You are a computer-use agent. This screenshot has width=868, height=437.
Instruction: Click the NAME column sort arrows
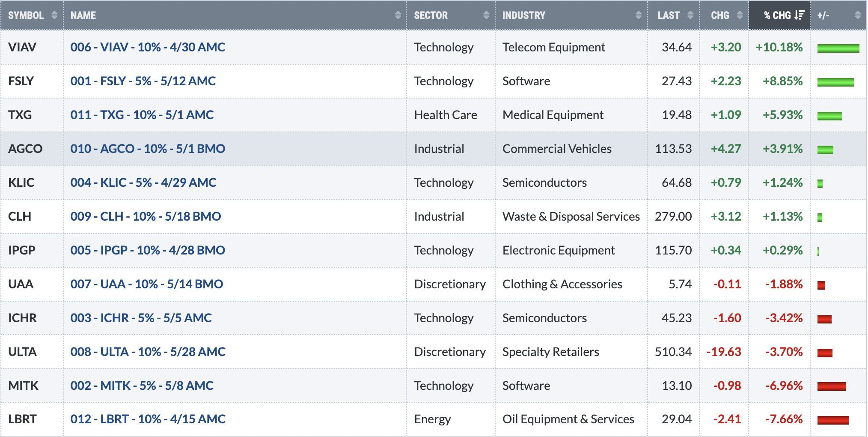[398, 15]
